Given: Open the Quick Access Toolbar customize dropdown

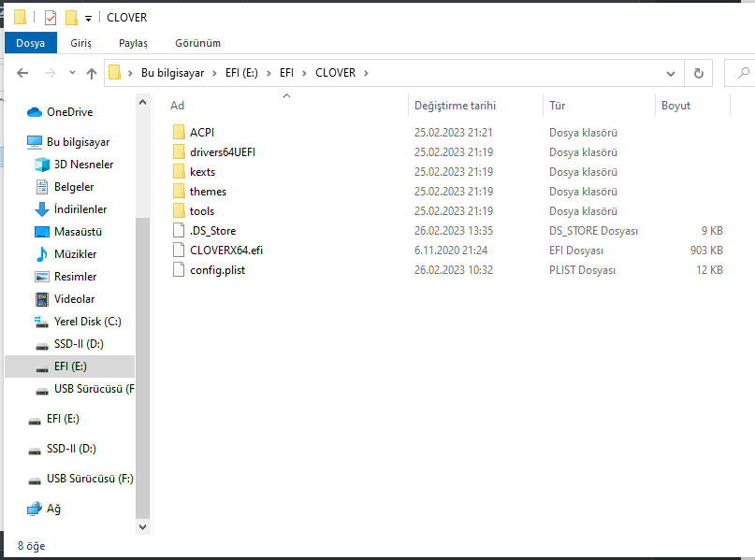Looking at the screenshot, I should coord(88,19).
